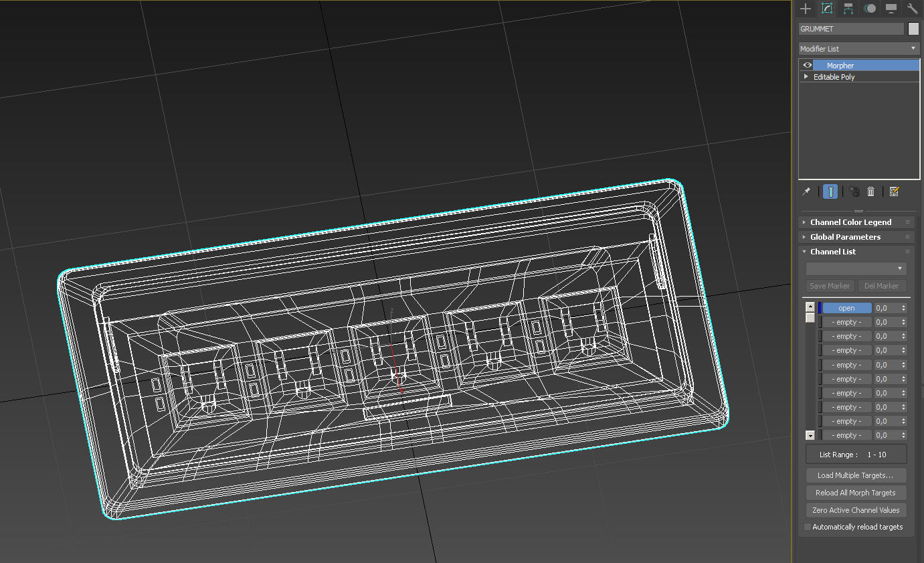Click the GRUMMET object name field

click(x=851, y=29)
